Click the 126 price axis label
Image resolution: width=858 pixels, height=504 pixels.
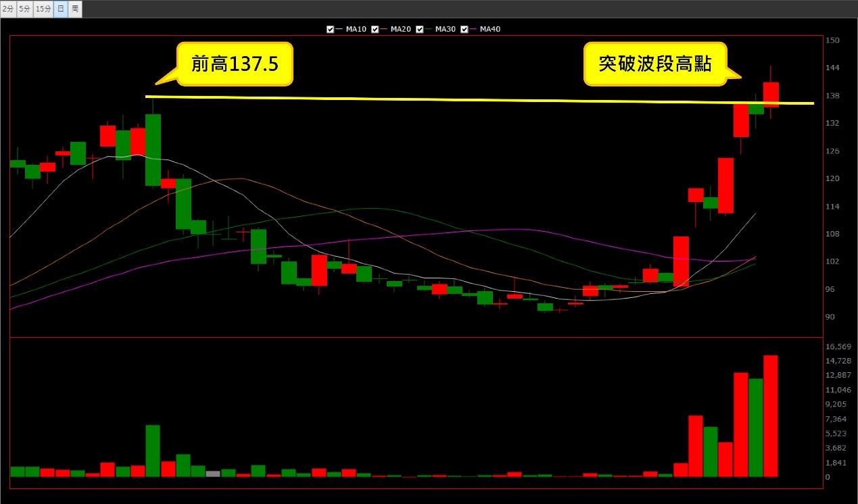coord(832,151)
